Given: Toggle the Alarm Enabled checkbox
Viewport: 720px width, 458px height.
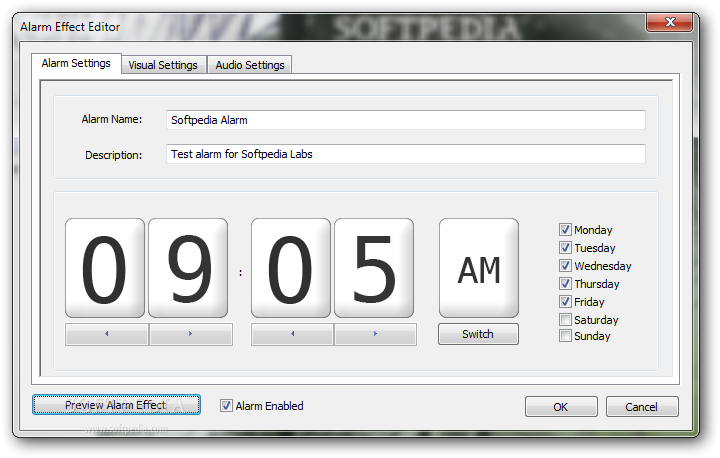Looking at the screenshot, I should pyautogui.click(x=226, y=406).
